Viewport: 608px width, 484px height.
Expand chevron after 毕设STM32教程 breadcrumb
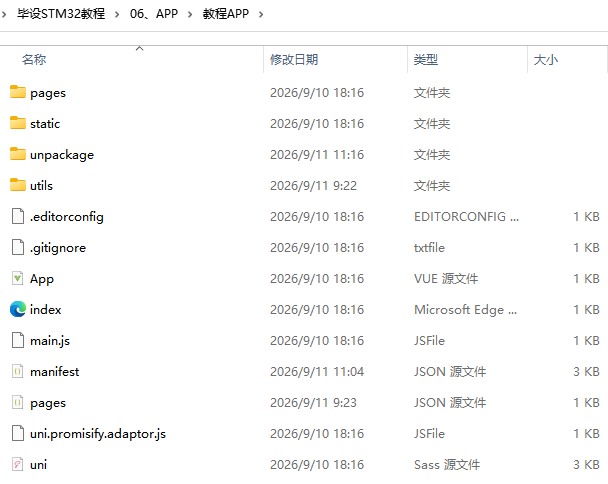point(117,15)
